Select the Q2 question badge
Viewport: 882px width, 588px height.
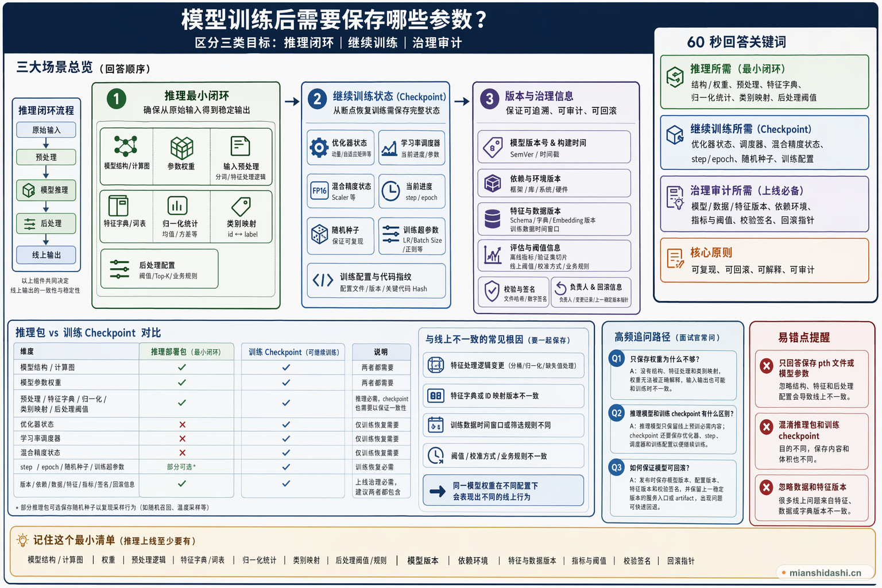point(617,413)
